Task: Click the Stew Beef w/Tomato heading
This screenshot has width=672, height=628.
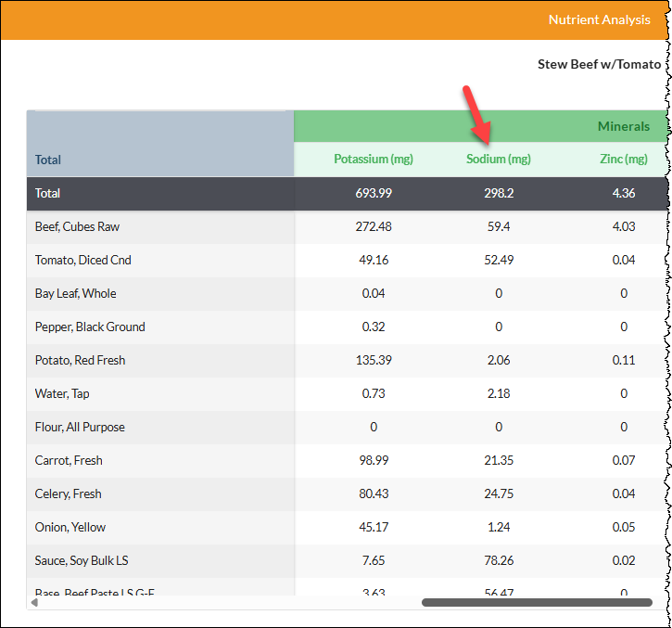Action: (x=599, y=64)
